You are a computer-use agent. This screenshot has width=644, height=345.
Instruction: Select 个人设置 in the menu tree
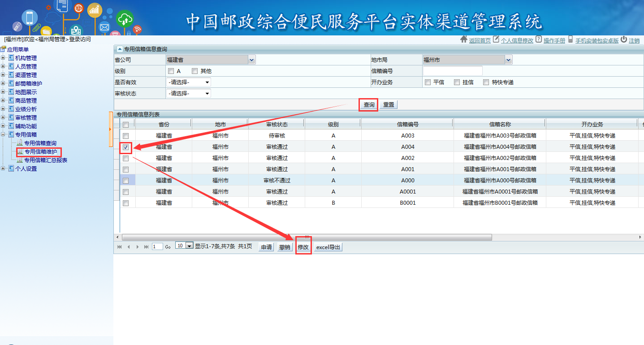pyautogui.click(x=26, y=168)
